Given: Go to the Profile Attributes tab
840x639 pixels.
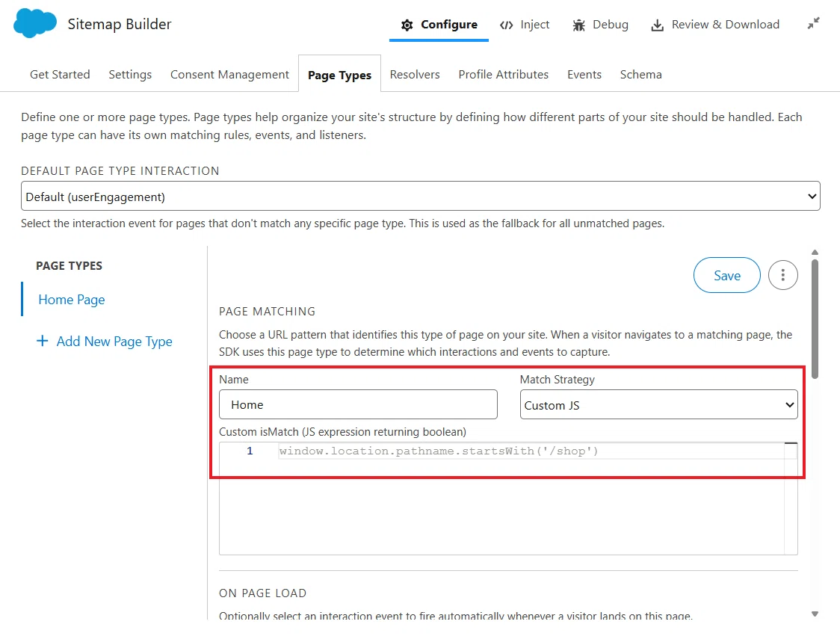Looking at the screenshot, I should [x=504, y=75].
